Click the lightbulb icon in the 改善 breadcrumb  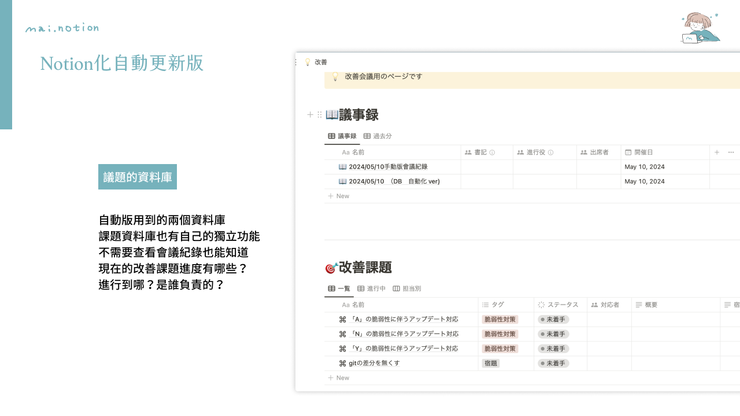tap(308, 62)
